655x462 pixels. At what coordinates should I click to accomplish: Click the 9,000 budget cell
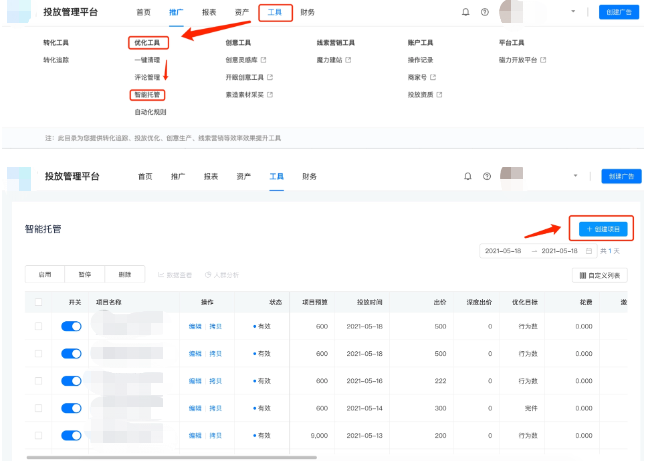[x=319, y=436]
